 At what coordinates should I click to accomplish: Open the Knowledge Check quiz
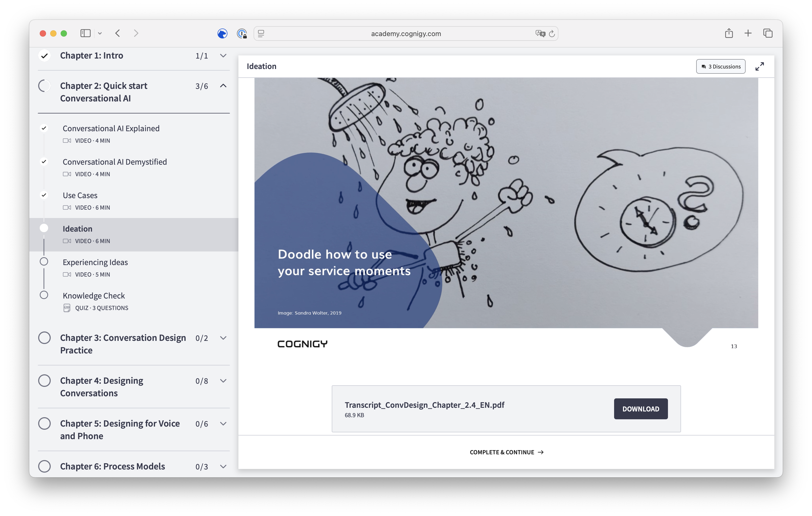point(134,301)
